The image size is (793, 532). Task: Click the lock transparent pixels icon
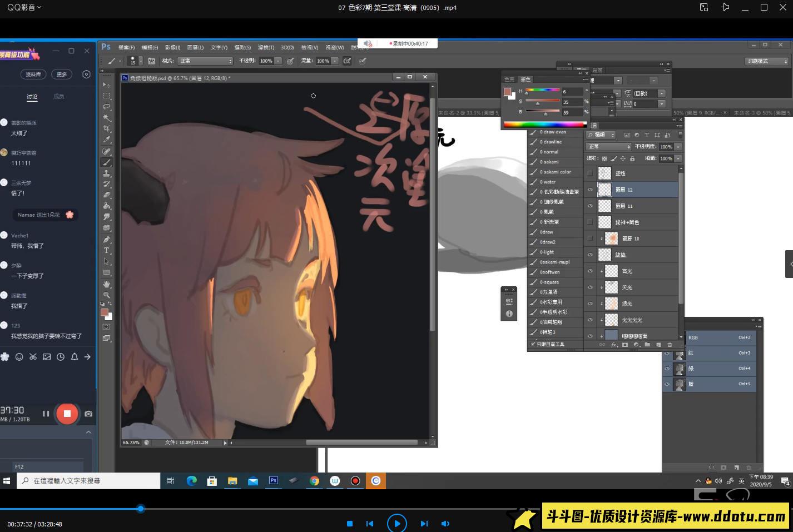click(x=604, y=158)
